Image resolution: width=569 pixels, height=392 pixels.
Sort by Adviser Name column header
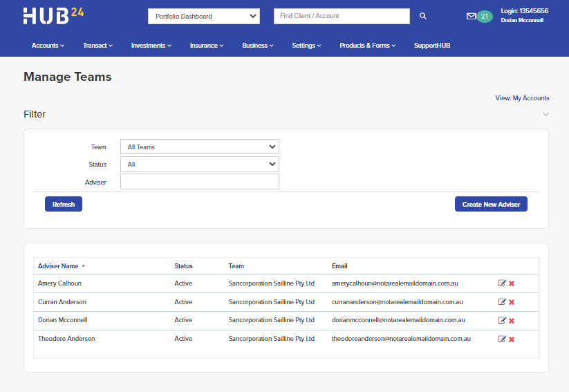point(58,265)
